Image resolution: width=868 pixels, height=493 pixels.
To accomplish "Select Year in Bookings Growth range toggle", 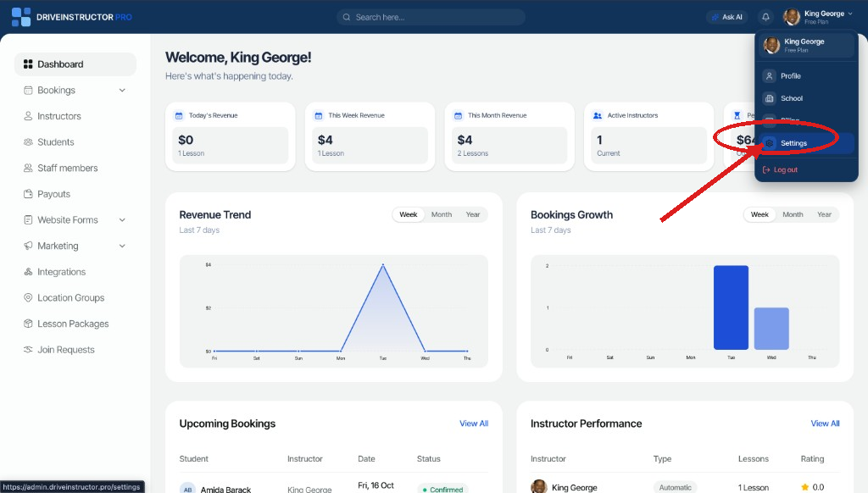I will click(x=824, y=214).
